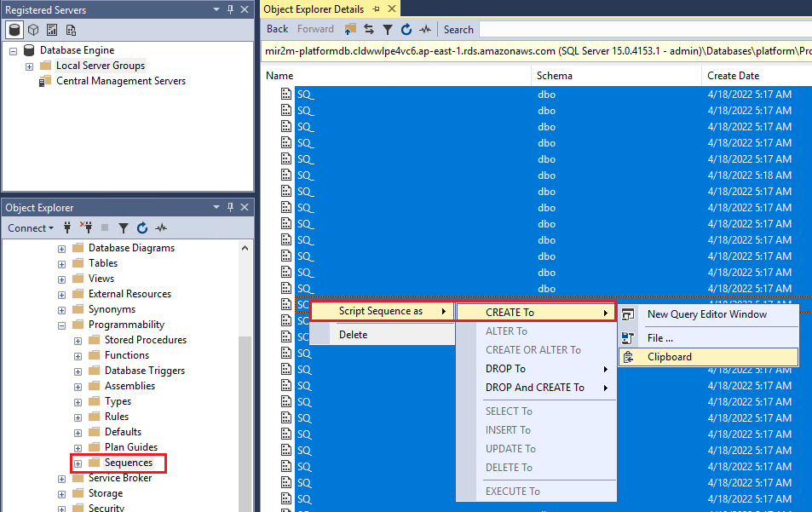Select Reporting Services icon in Registered Servers toolbar
This screenshot has width=812, height=512.
52,30
